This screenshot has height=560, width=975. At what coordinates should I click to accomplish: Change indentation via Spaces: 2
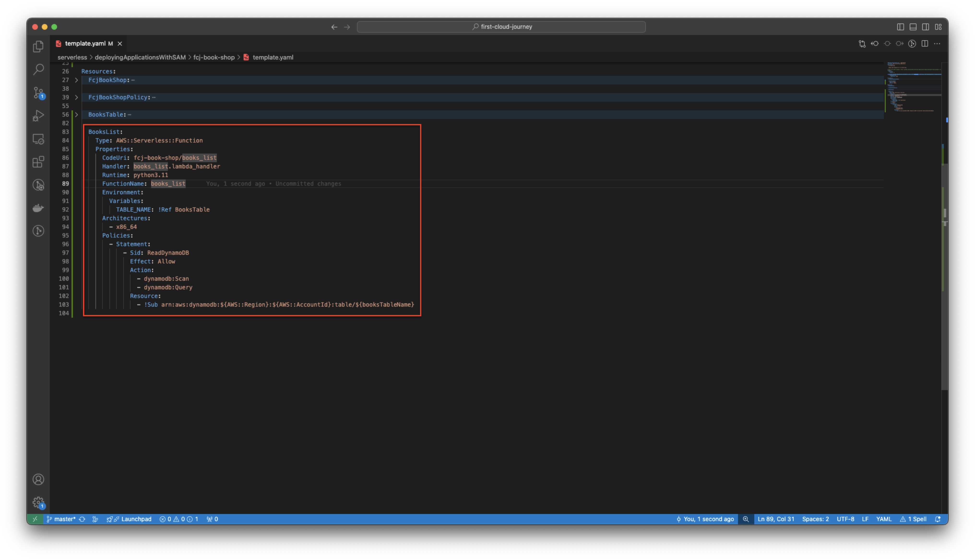[815, 519]
